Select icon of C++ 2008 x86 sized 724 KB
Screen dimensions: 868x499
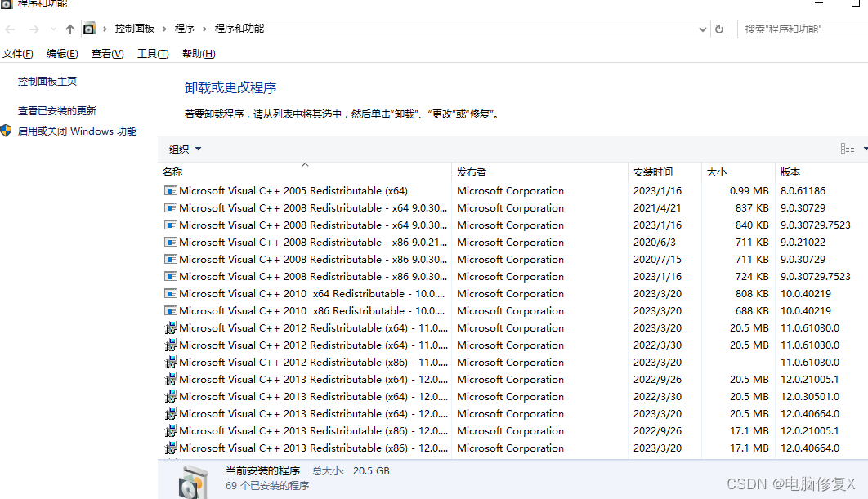(x=171, y=277)
